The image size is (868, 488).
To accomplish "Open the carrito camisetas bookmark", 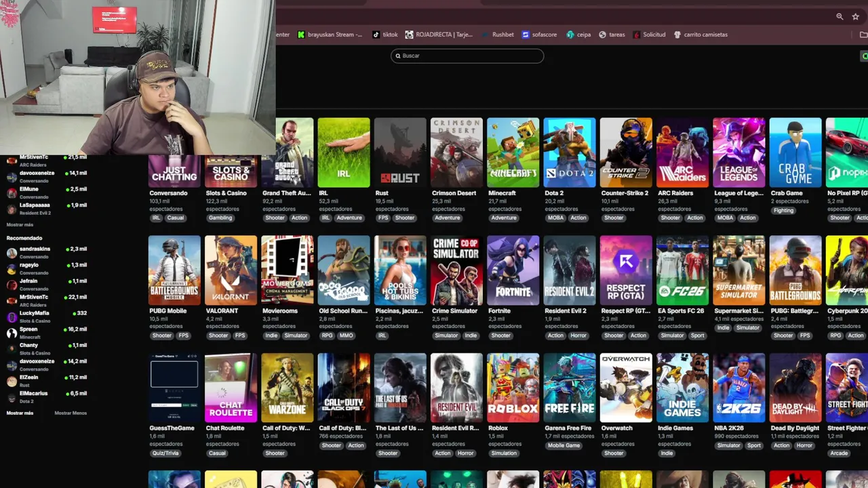I will (x=701, y=35).
